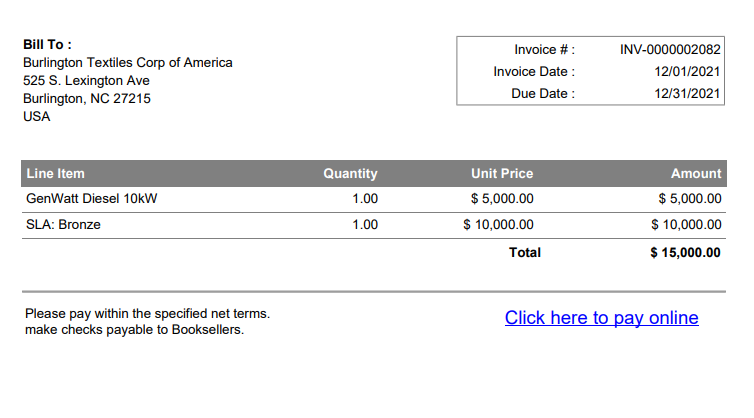Click the invoice number INV-0000002082
The height and width of the screenshot is (418, 754).
tap(670, 50)
